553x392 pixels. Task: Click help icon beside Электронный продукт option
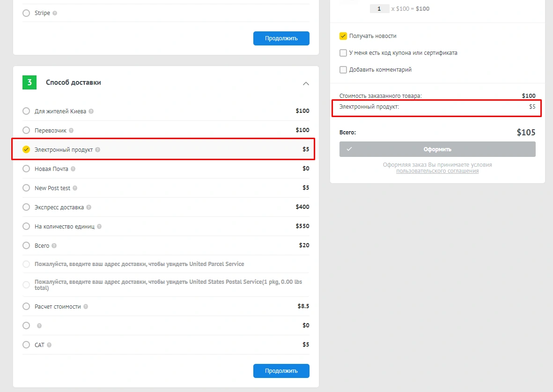coord(97,150)
